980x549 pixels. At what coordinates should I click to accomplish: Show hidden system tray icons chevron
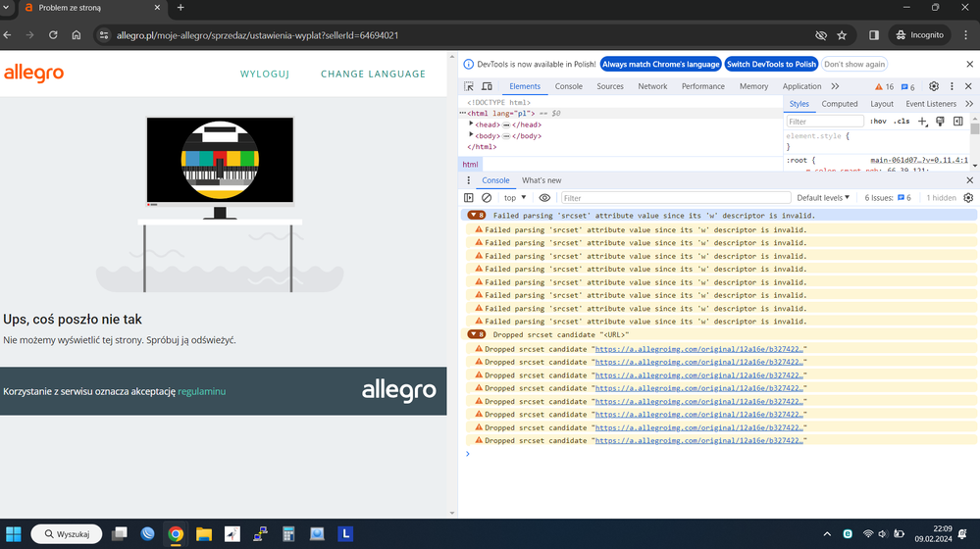827,534
